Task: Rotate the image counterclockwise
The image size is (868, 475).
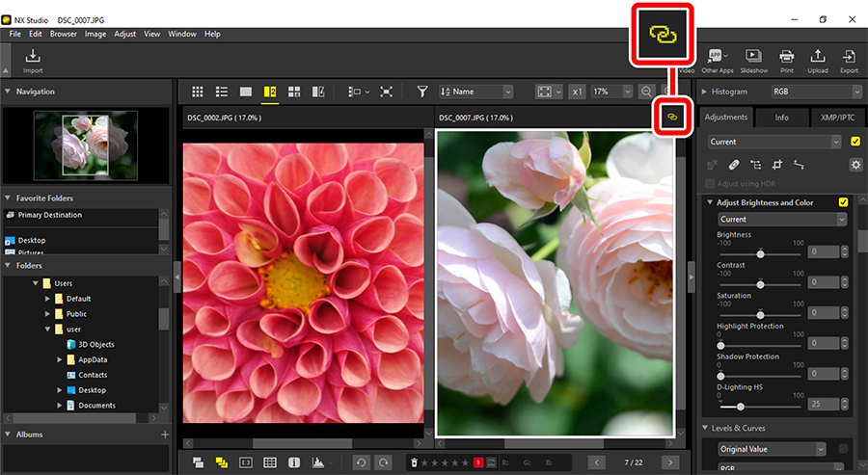Action: (x=361, y=462)
